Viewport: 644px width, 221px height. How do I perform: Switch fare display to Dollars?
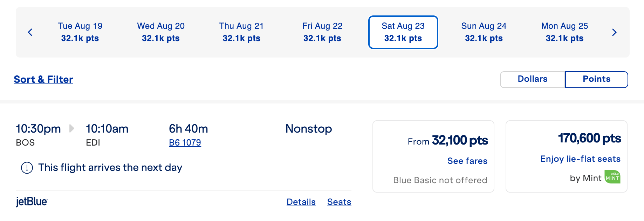(x=532, y=79)
